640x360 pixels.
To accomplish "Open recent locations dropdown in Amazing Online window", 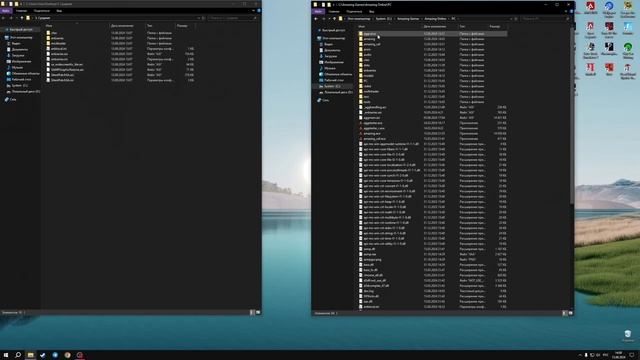I will click(329, 19).
